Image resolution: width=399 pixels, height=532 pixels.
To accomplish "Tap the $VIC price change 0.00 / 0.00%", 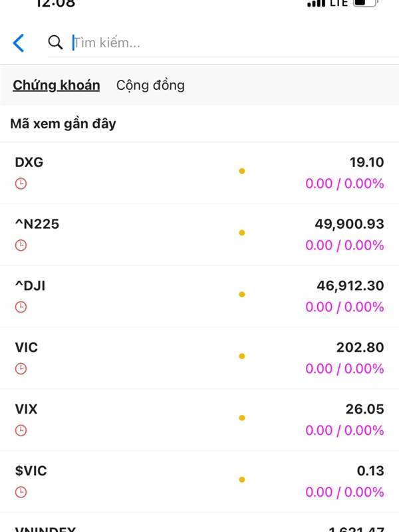I will tap(344, 492).
